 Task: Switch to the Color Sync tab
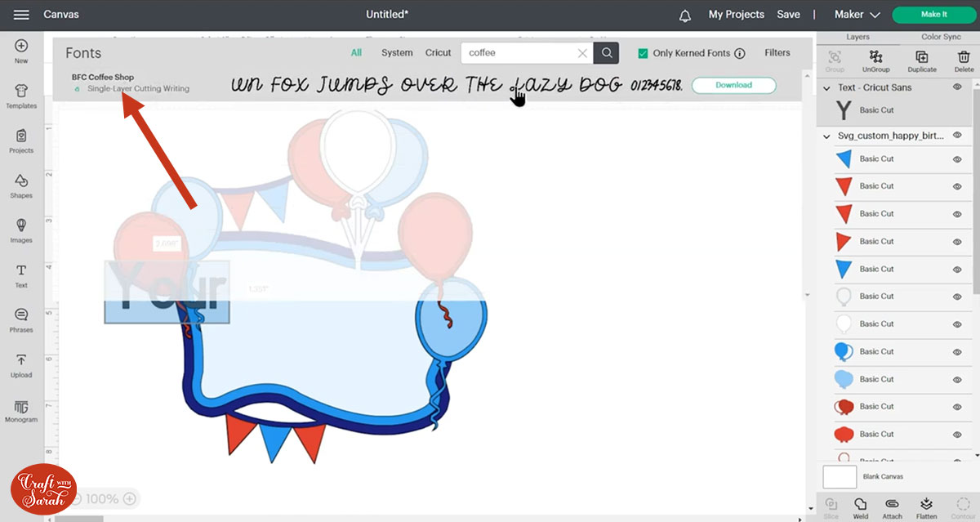coord(942,38)
